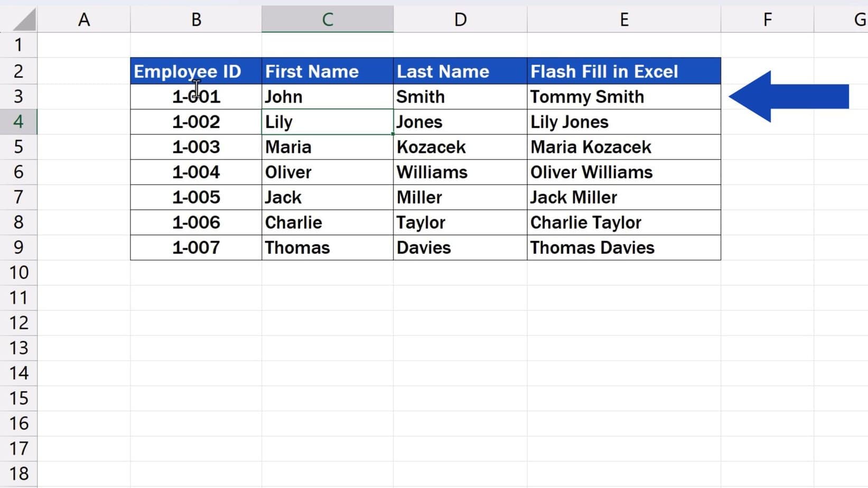Image resolution: width=868 pixels, height=488 pixels.
Task: Select cell with first name John
Action: pos(327,97)
